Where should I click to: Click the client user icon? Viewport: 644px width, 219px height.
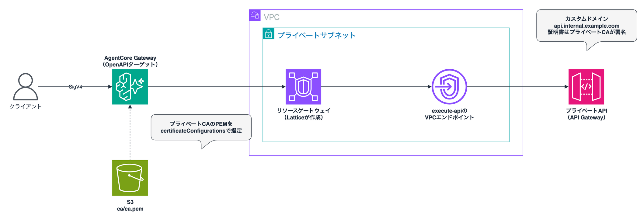26,87
